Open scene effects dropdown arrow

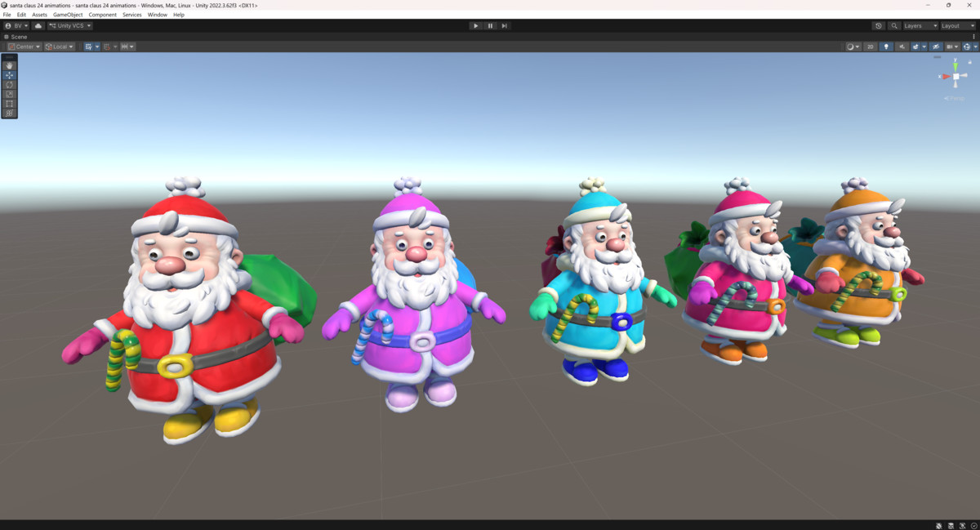[924, 47]
